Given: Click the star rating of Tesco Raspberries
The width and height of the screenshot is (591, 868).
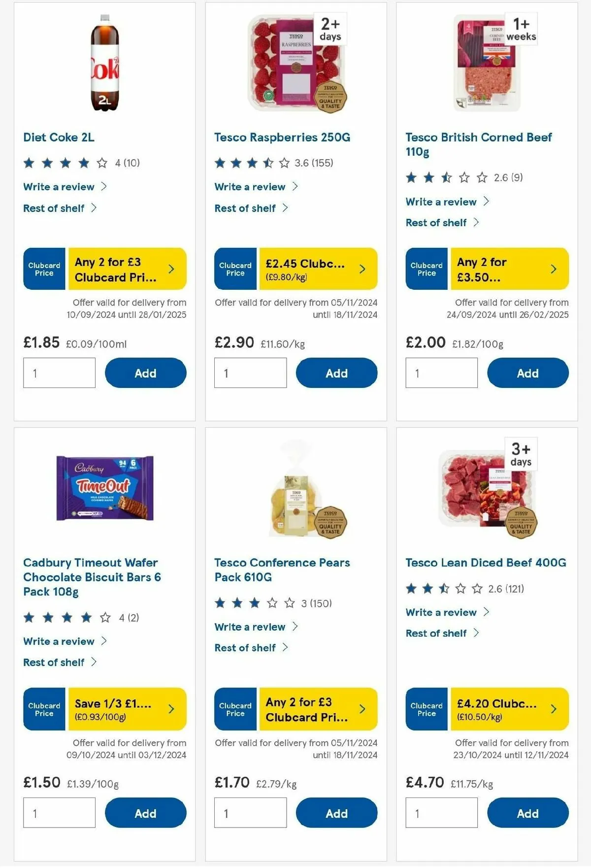Looking at the screenshot, I should coord(252,163).
